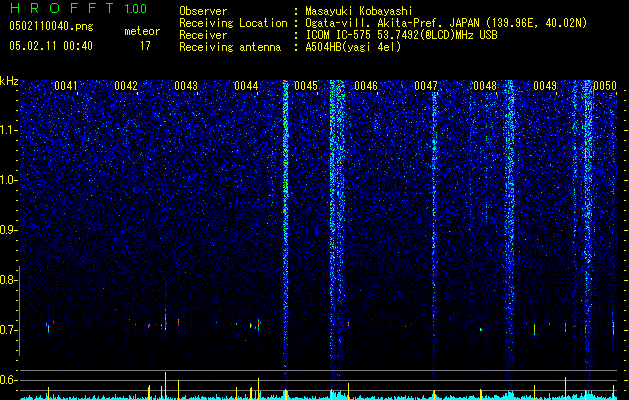Click the 0.9 kHz axis label
The height and width of the screenshot is (400, 629).
(x=7, y=230)
